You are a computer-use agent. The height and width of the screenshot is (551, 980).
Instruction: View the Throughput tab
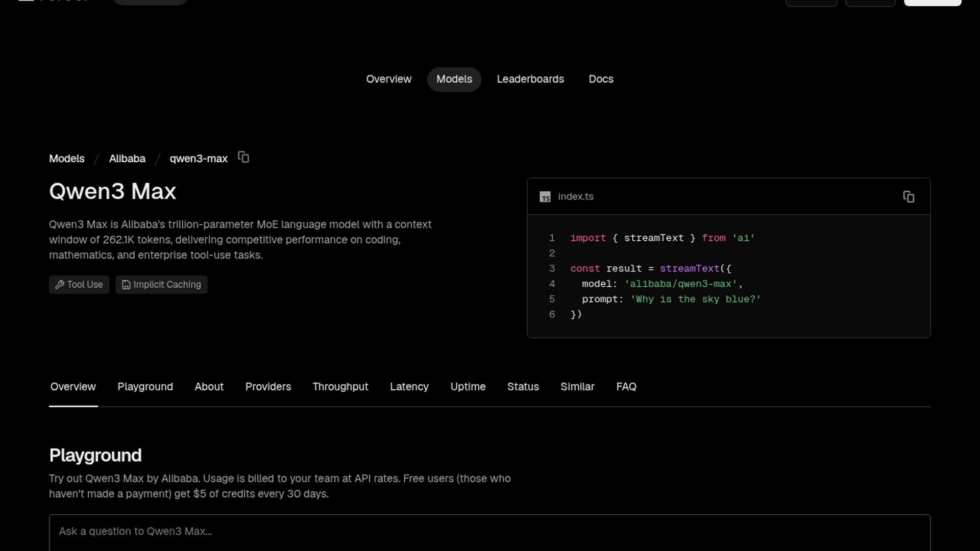[340, 387]
